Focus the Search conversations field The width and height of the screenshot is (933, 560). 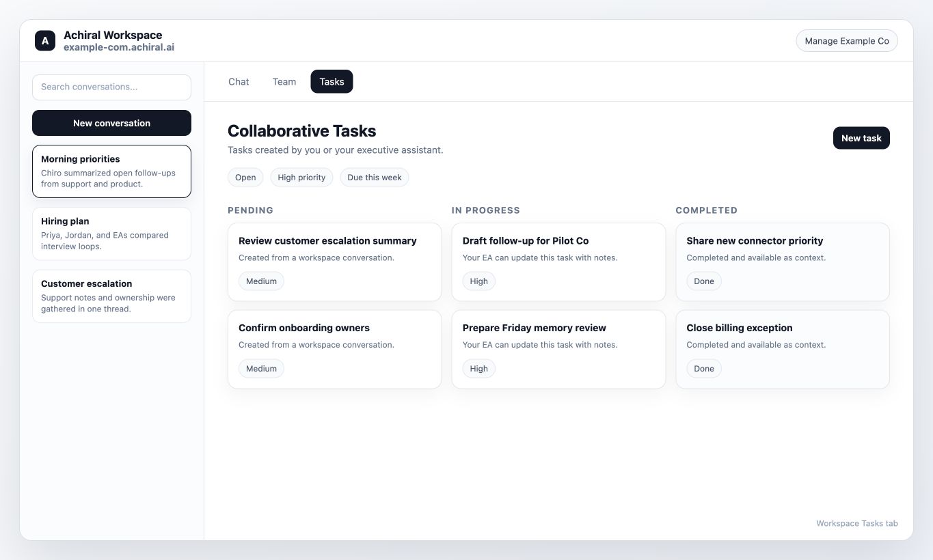click(111, 87)
